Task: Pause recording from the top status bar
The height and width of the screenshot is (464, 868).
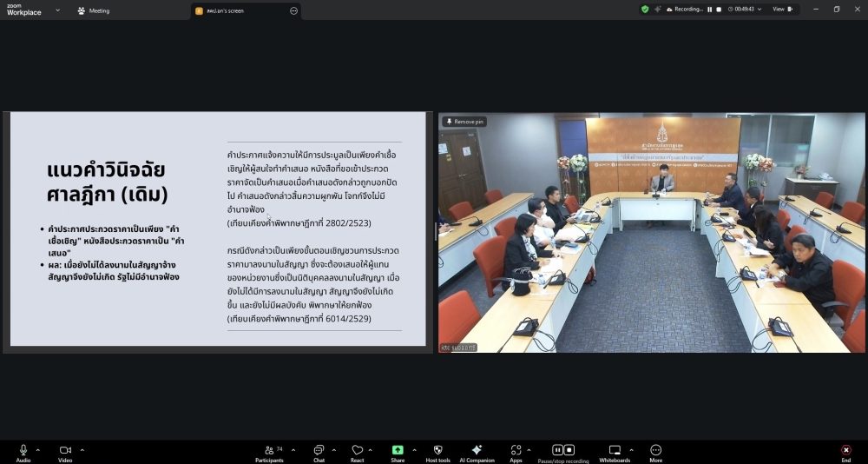Action: point(709,10)
